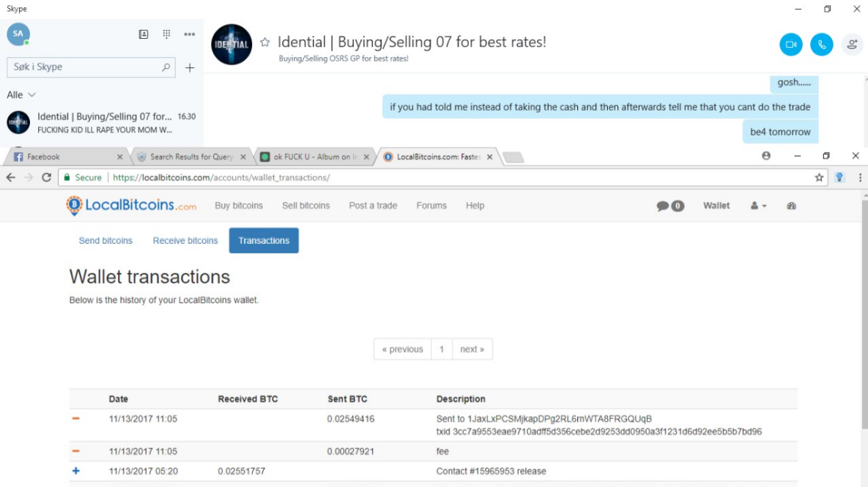The height and width of the screenshot is (487, 868).
Task: Open the messages notifications speech bubble icon
Action: point(670,207)
